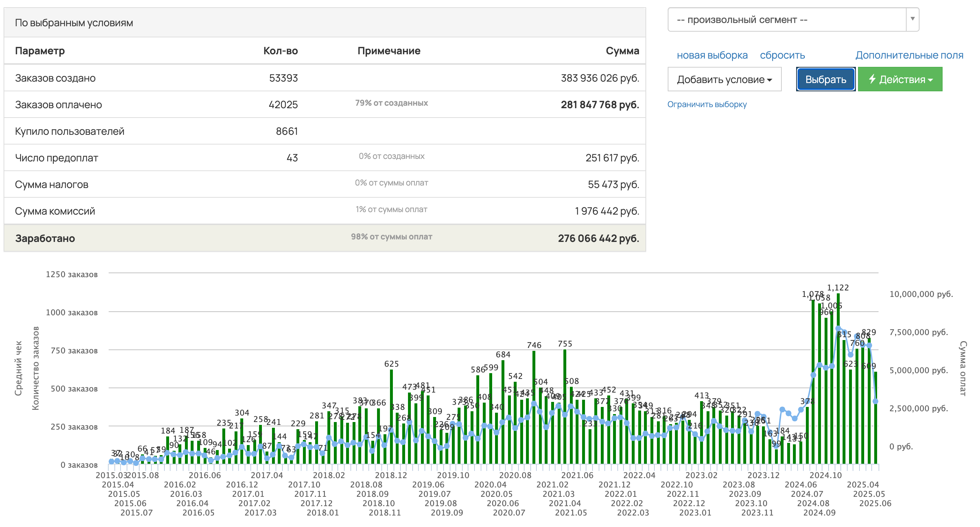
Task: Click the Ограничить выборку link
Action: tap(707, 104)
